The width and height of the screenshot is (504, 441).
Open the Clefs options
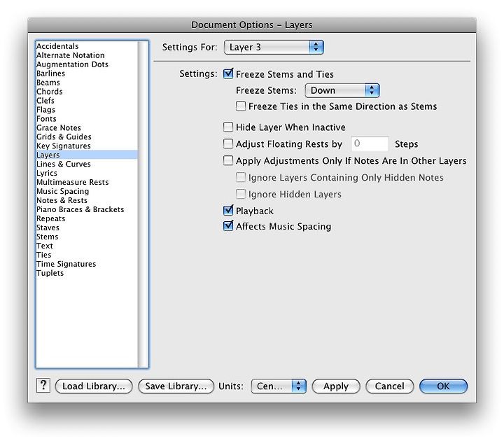[87, 101]
